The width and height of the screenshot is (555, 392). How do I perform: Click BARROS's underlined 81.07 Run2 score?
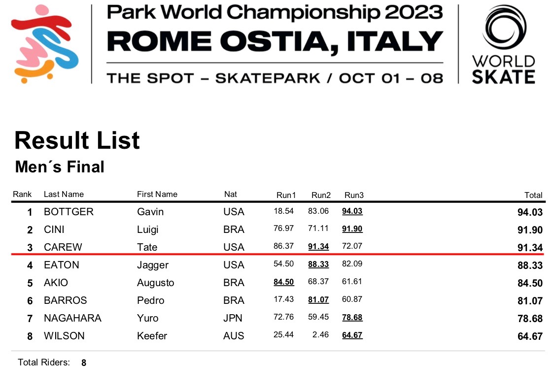pyautogui.click(x=318, y=300)
